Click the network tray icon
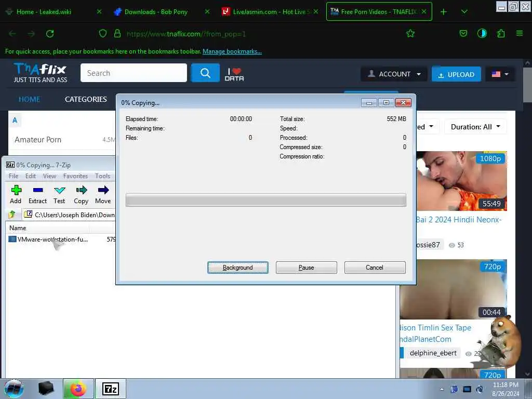This screenshot has width=532, height=399. [467, 389]
